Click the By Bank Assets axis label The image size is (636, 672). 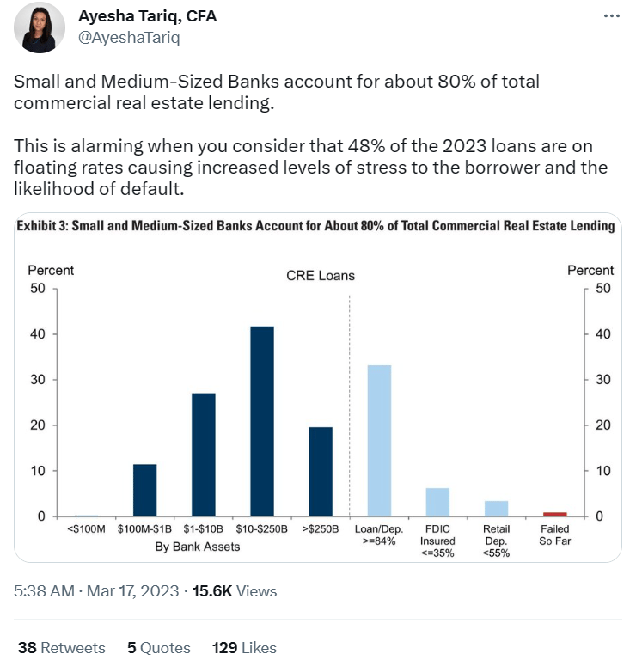(198, 547)
